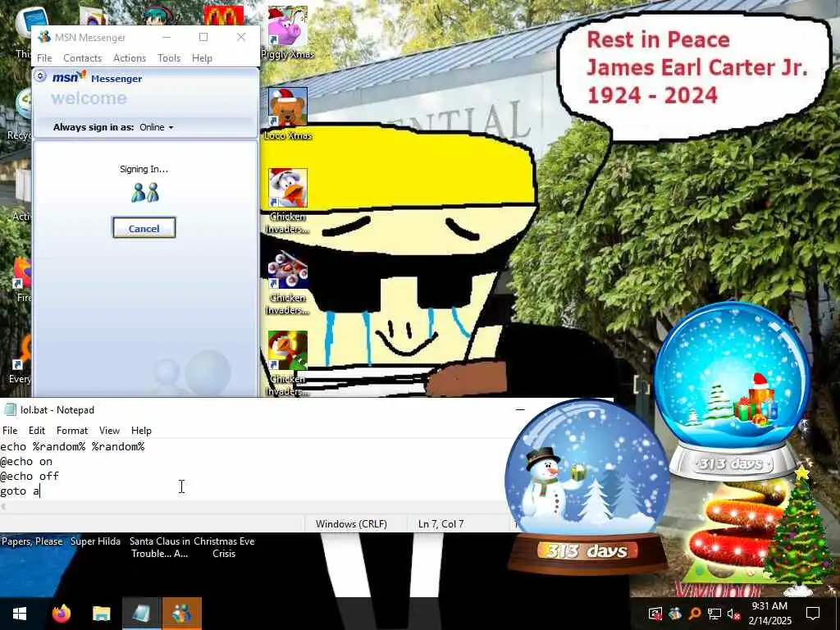
Task: Open Notepad Help menu
Action: (141, 431)
